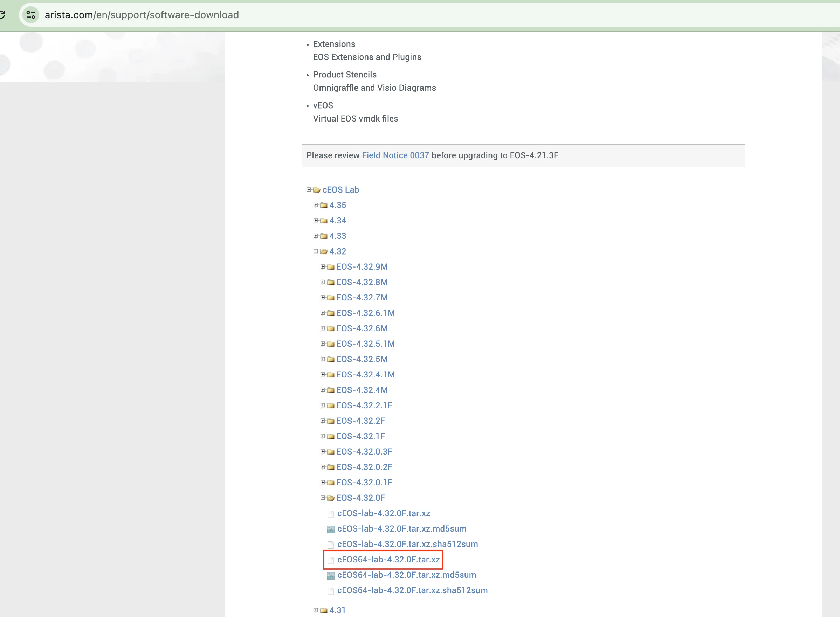Click the folder icon beside 4.33
The width and height of the screenshot is (840, 617).
pos(324,236)
